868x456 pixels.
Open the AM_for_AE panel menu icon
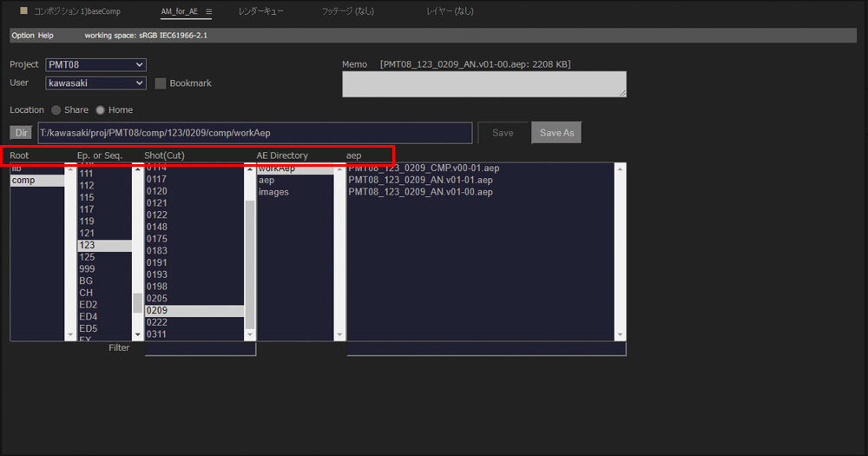point(209,11)
